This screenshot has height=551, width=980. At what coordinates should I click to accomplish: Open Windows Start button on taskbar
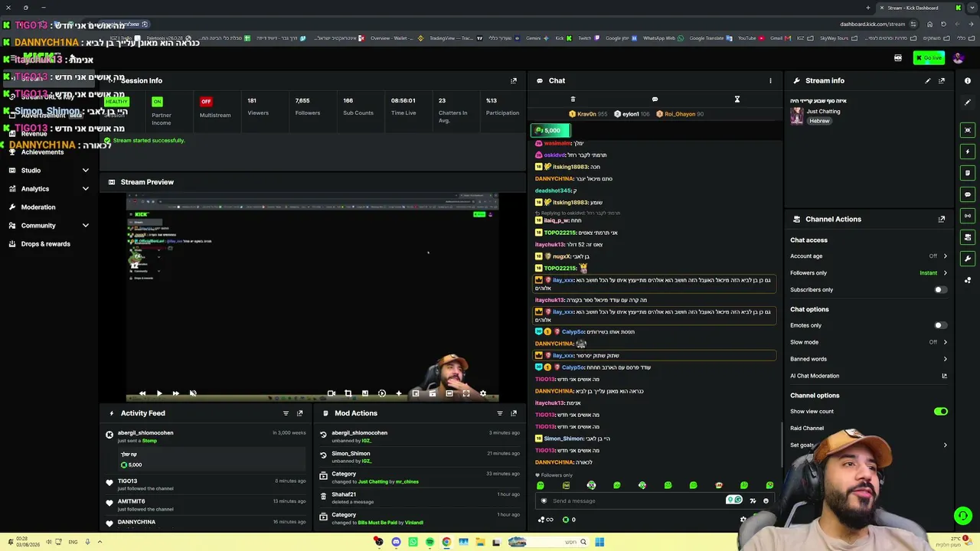pyautogui.click(x=599, y=542)
